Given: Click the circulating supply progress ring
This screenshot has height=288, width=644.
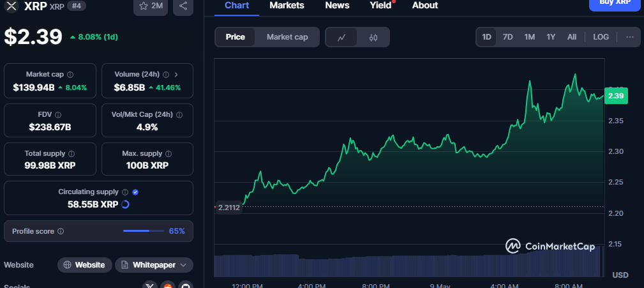Looking at the screenshot, I should click(125, 204).
